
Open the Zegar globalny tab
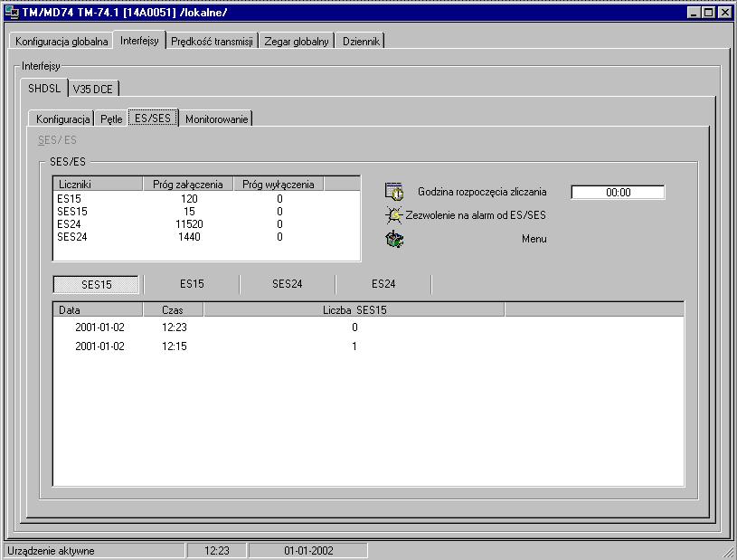(x=296, y=42)
